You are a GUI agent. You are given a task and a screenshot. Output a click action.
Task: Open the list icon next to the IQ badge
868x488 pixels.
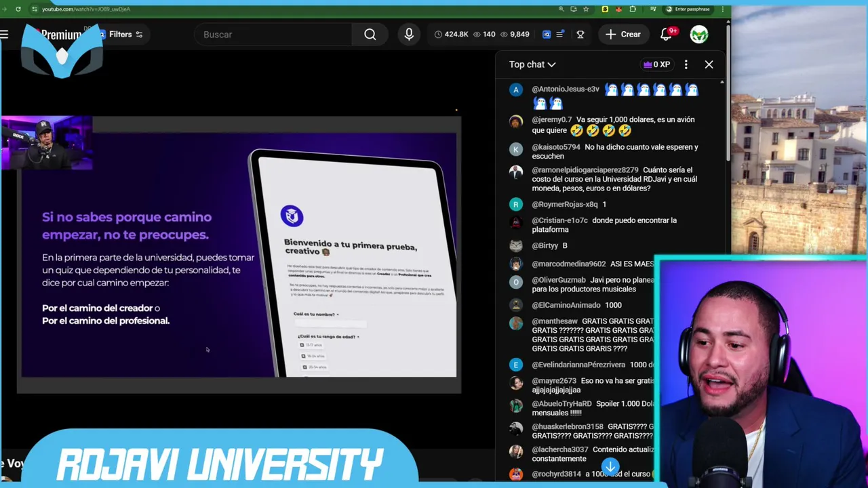coord(560,35)
